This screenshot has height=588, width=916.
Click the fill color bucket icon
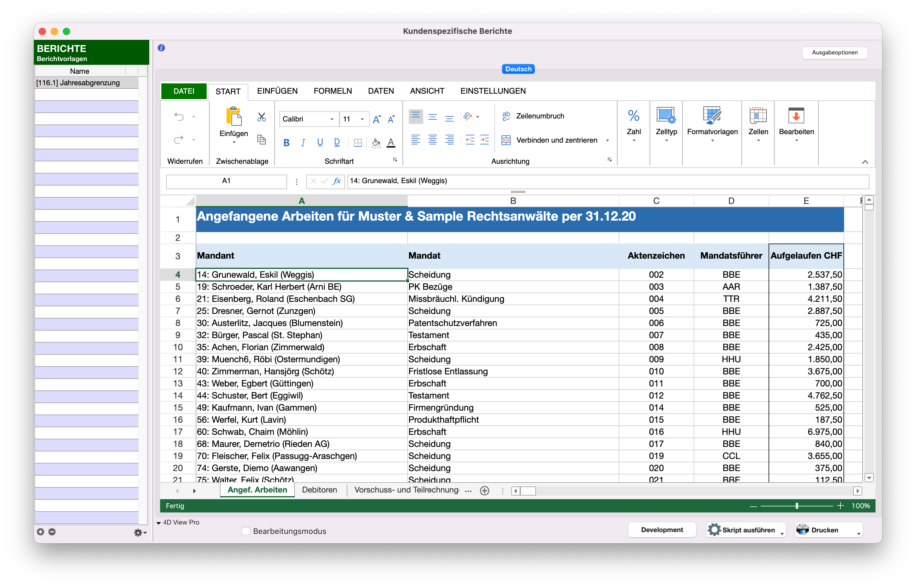coord(376,143)
